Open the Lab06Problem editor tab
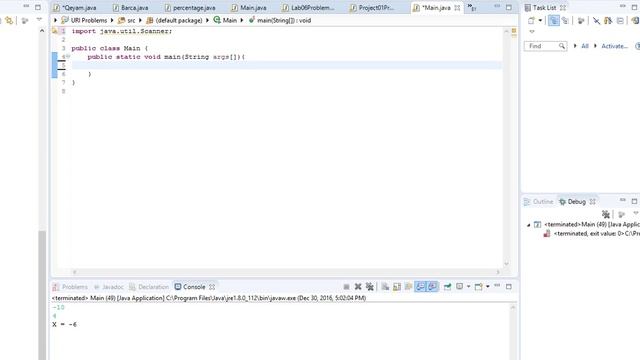 pyautogui.click(x=308, y=8)
